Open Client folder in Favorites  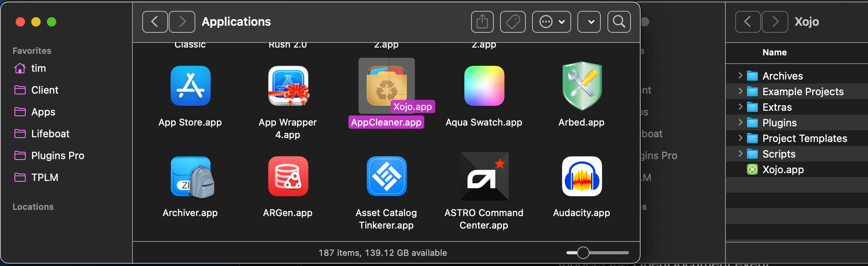tap(36, 90)
